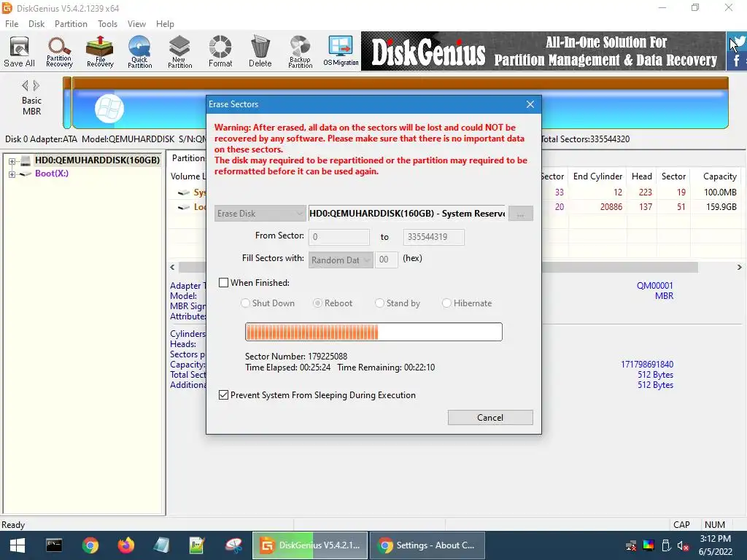
Task: Click the end sector field 335544319
Action: pos(433,237)
